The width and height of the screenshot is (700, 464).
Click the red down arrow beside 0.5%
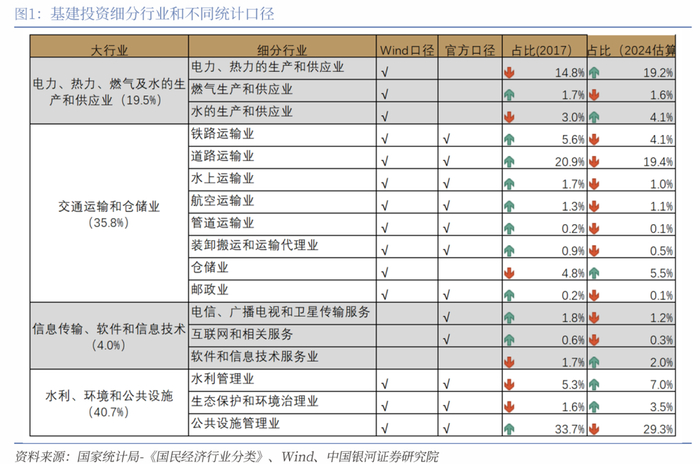(x=594, y=251)
